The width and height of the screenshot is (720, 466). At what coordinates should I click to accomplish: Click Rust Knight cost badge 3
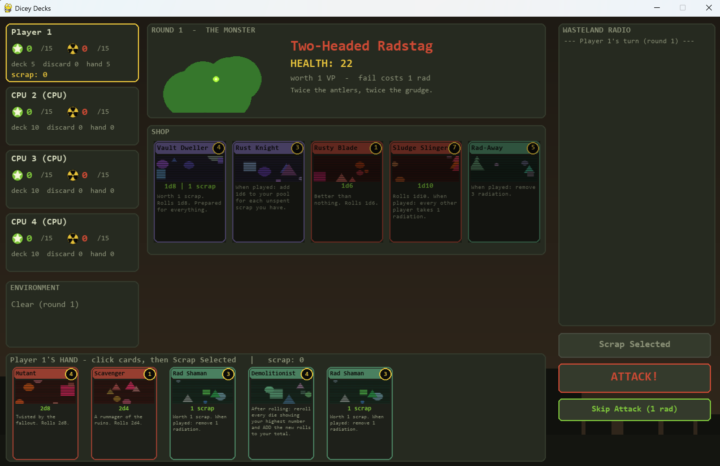pos(297,148)
